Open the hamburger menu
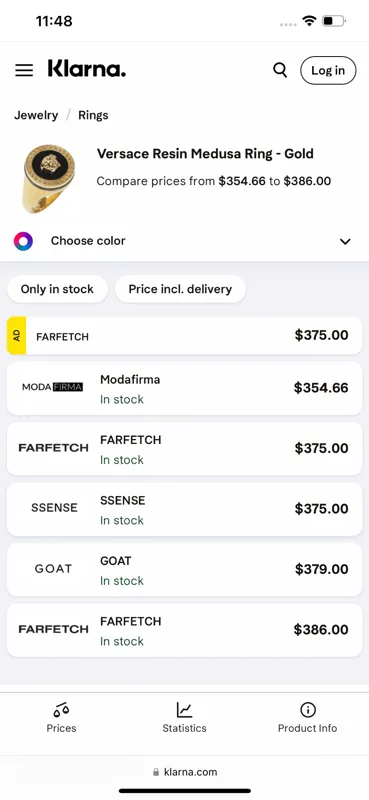Image resolution: width=369 pixels, height=800 pixels. [x=24, y=70]
